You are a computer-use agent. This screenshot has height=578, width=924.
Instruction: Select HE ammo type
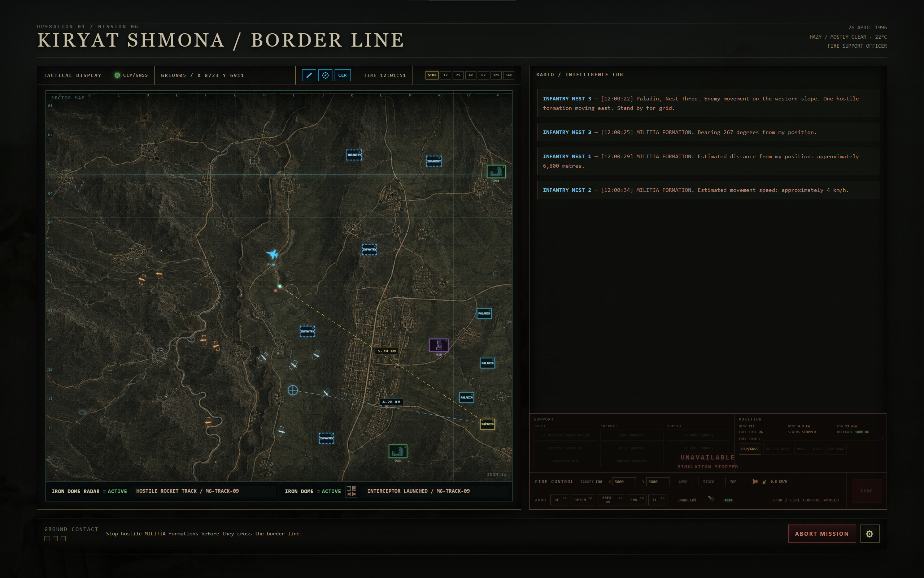(x=560, y=500)
